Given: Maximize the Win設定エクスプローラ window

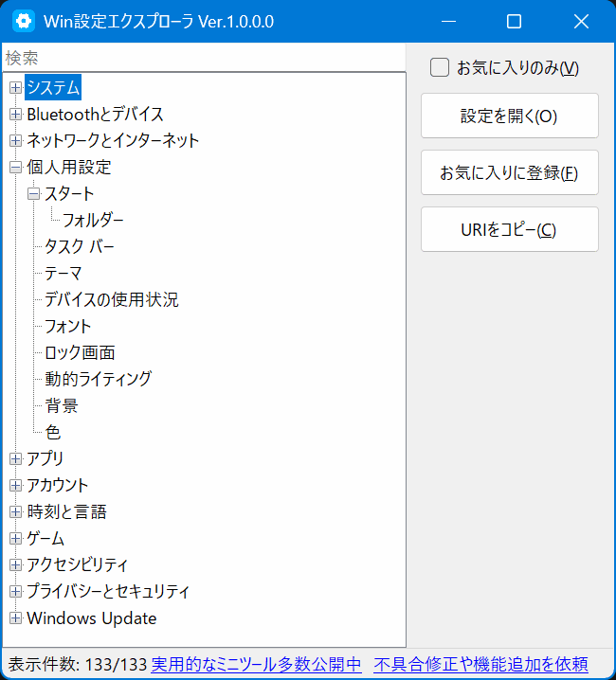Looking at the screenshot, I should point(514,21).
